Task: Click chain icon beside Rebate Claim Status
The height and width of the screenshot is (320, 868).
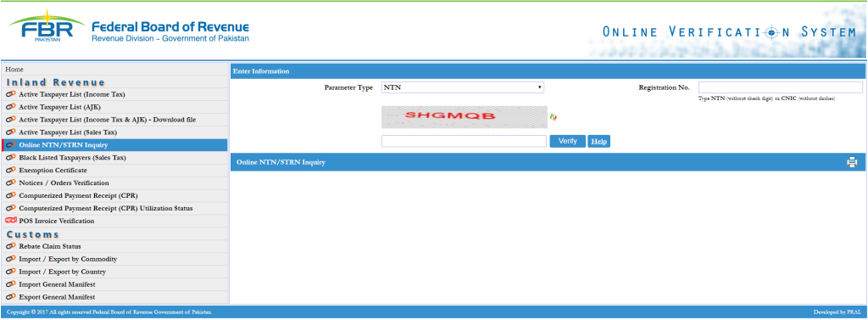Action: pyautogui.click(x=10, y=246)
